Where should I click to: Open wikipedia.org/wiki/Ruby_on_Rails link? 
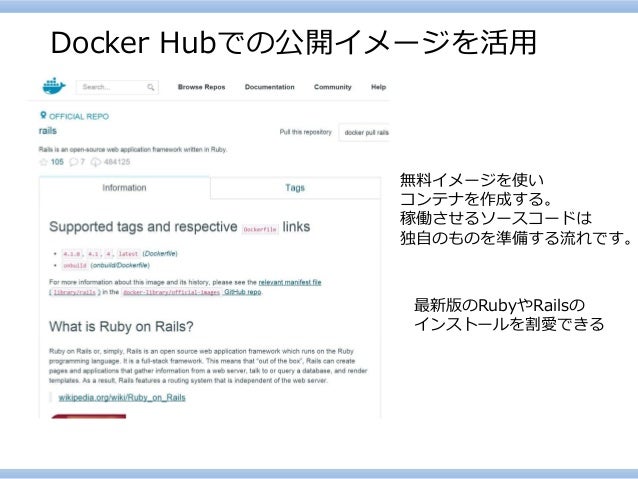coord(122,398)
